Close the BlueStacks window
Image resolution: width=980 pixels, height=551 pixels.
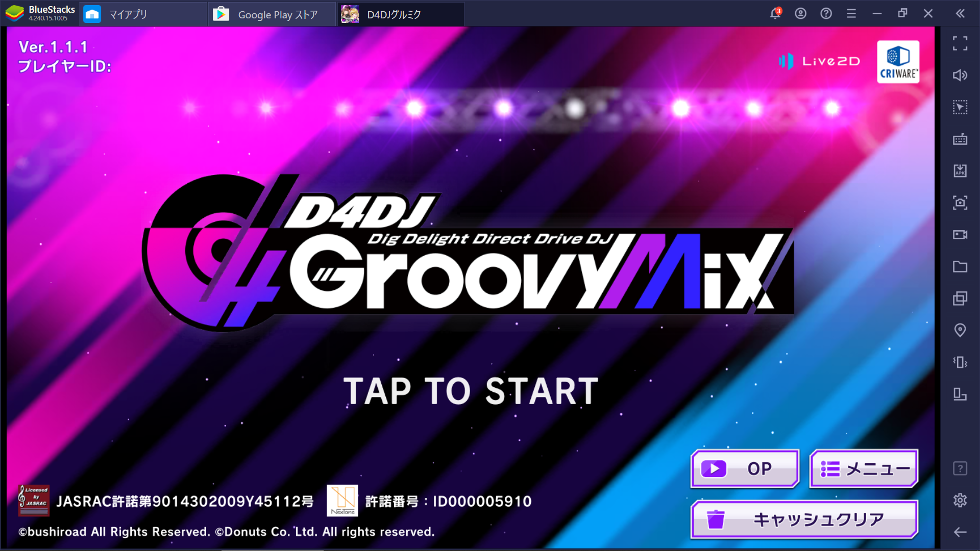point(928,14)
